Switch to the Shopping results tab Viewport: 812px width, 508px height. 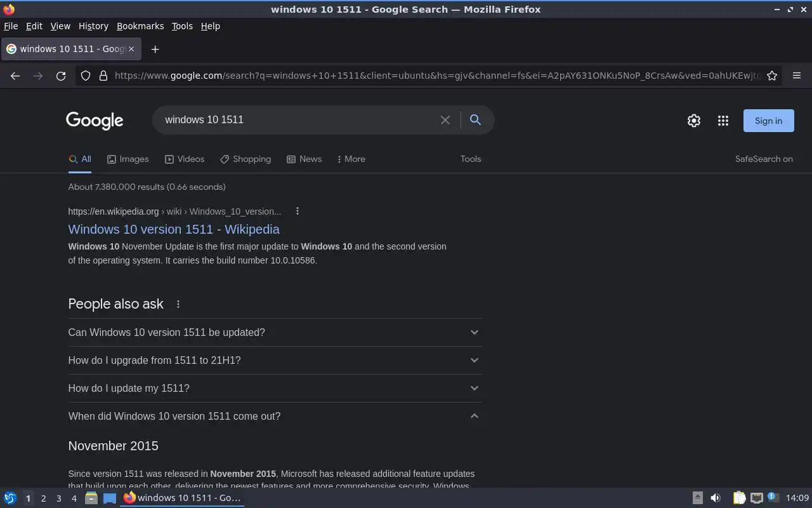pos(246,159)
